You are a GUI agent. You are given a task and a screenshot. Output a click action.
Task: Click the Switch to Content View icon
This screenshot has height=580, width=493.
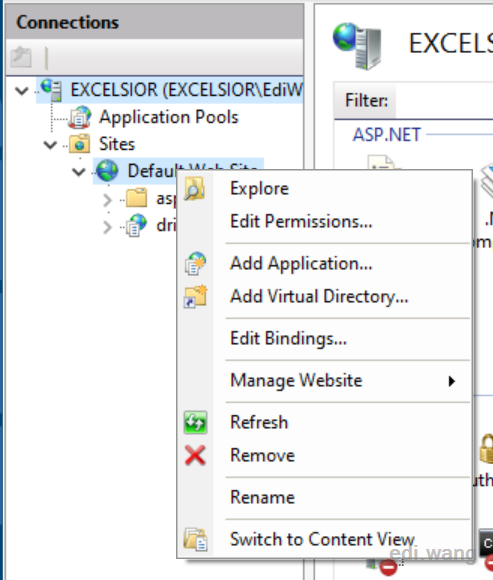(195, 539)
